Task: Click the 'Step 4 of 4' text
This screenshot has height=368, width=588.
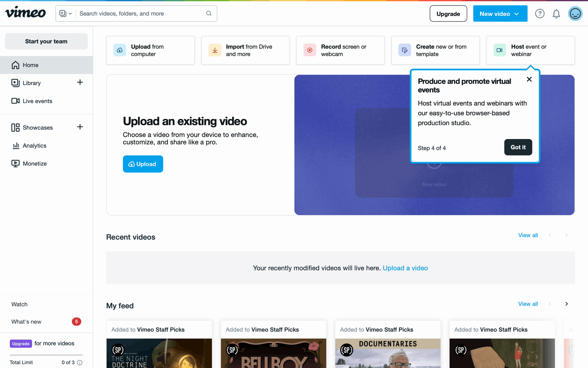Action: pos(432,148)
